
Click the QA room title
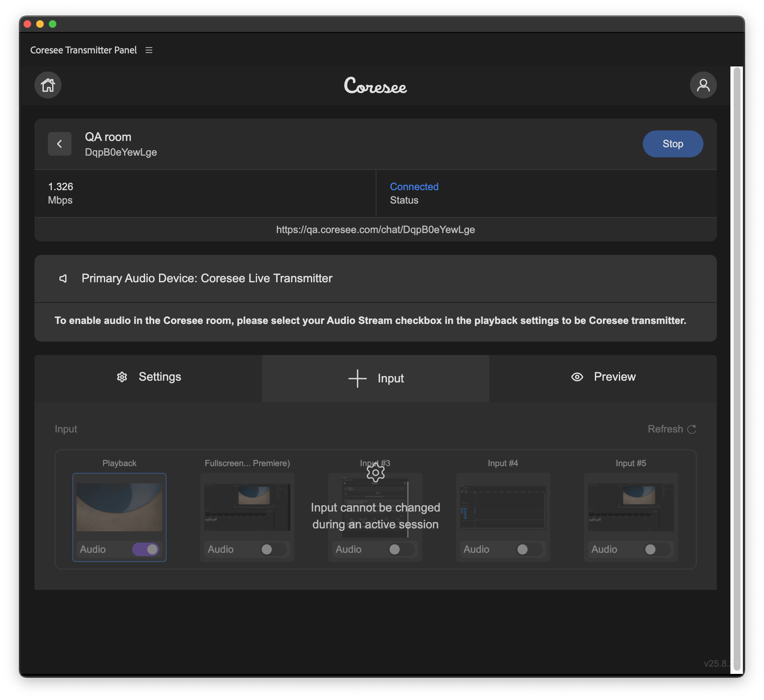pyautogui.click(x=108, y=137)
